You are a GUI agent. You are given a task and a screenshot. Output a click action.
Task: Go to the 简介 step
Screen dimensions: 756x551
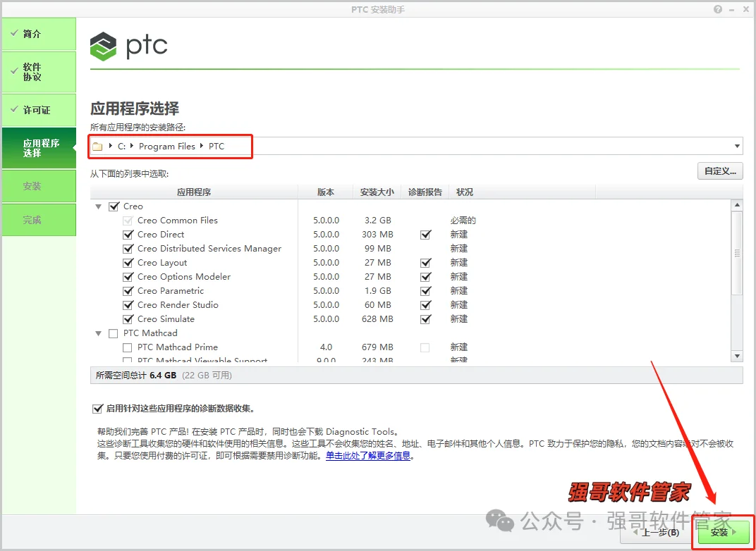[x=39, y=34]
